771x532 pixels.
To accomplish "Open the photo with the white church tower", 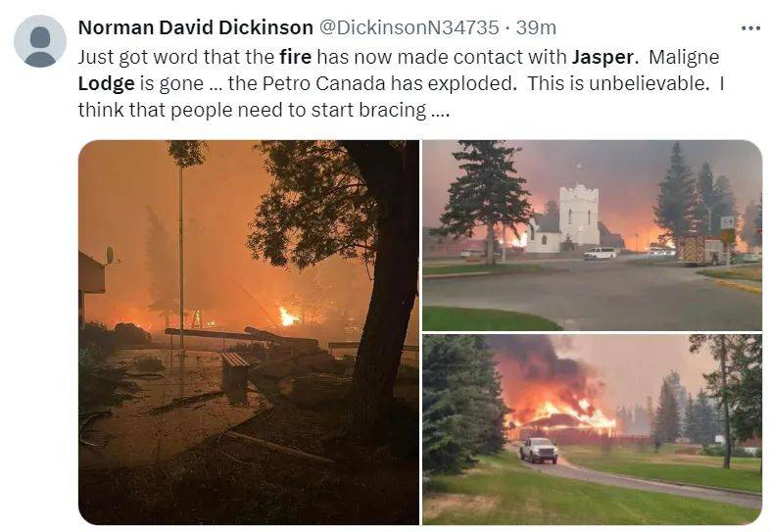I will (x=592, y=235).
